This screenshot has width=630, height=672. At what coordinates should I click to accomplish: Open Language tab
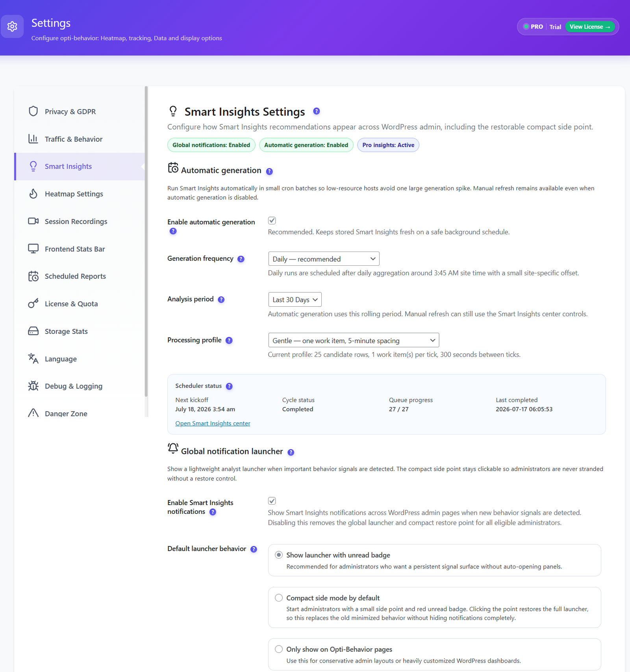[x=80, y=359]
